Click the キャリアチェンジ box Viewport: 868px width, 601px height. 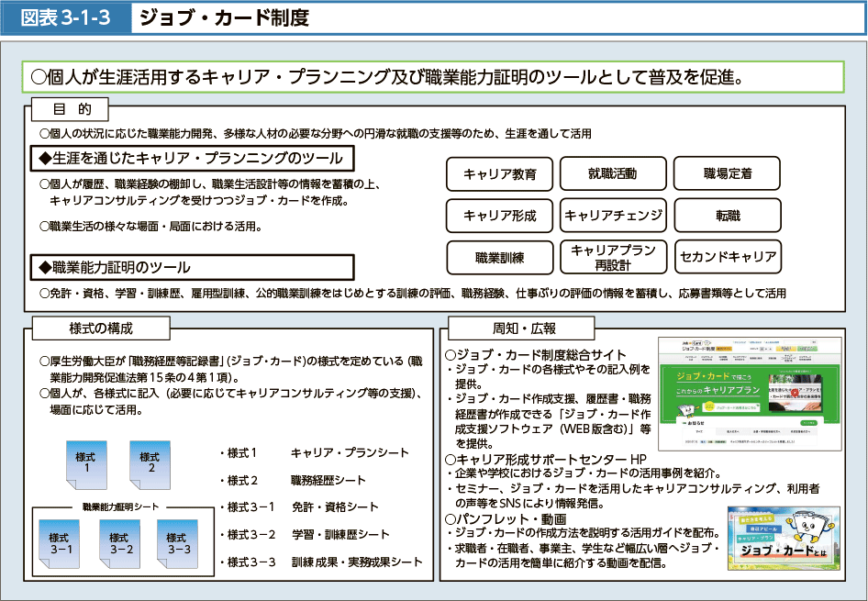pyautogui.click(x=613, y=216)
